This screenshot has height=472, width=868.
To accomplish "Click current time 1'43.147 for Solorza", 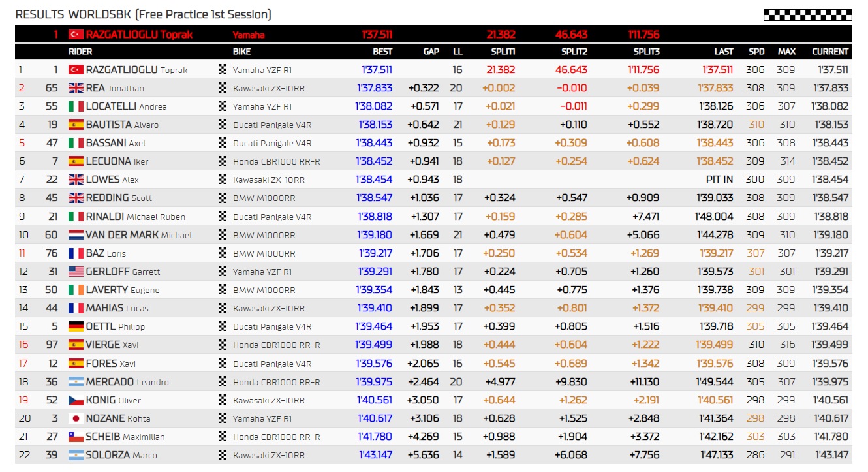I will coord(830,454).
